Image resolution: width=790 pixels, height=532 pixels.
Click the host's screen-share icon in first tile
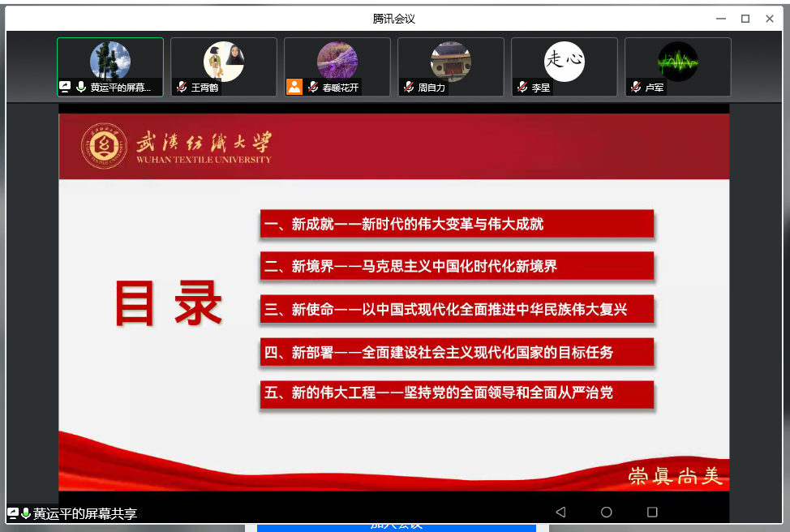(65, 88)
